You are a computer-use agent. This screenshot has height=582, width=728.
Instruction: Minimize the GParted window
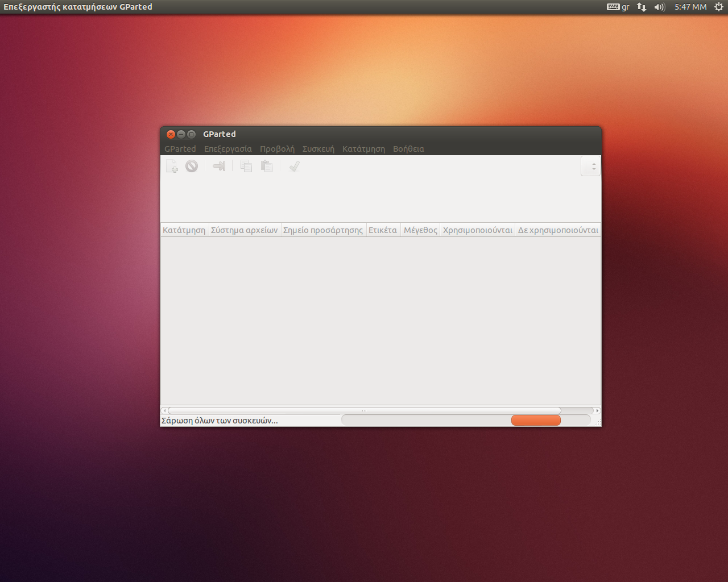click(181, 134)
